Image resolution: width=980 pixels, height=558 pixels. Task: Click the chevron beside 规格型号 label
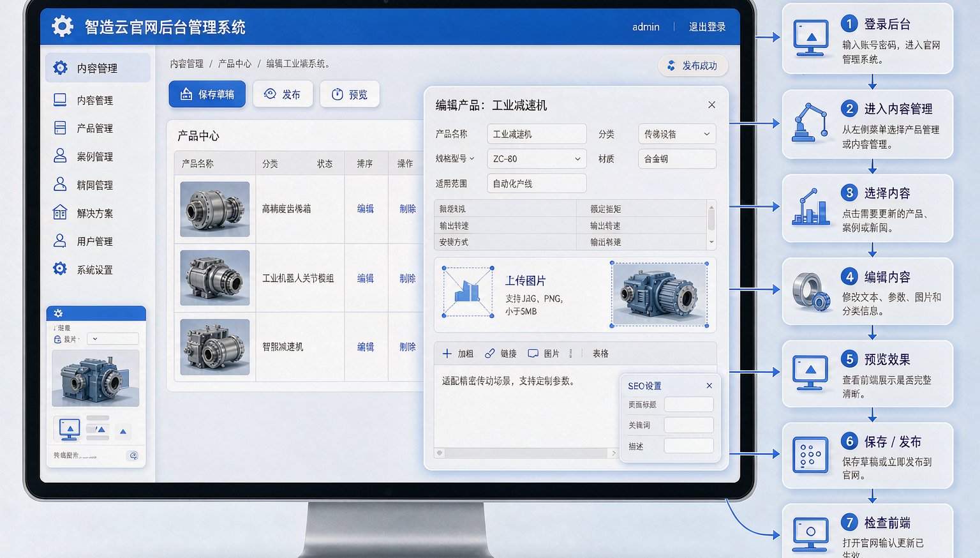472,158
